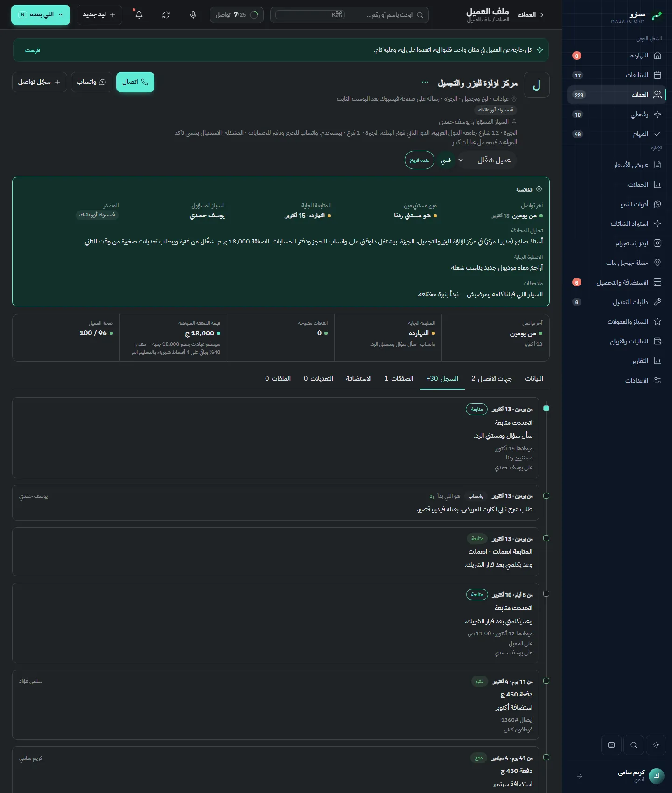Expand the عميل شغّال status dropdown
Viewport: 672px width, 793px height.
487,160
